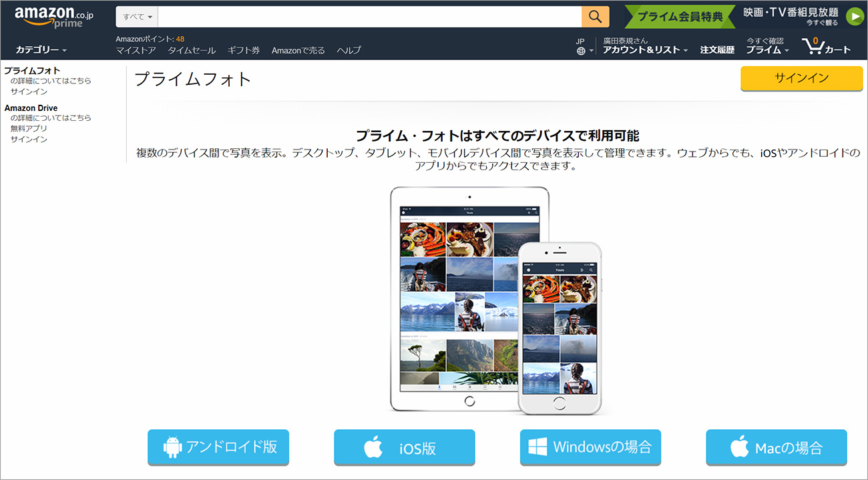Click the Amazon.co.jp prime logo

[54, 17]
